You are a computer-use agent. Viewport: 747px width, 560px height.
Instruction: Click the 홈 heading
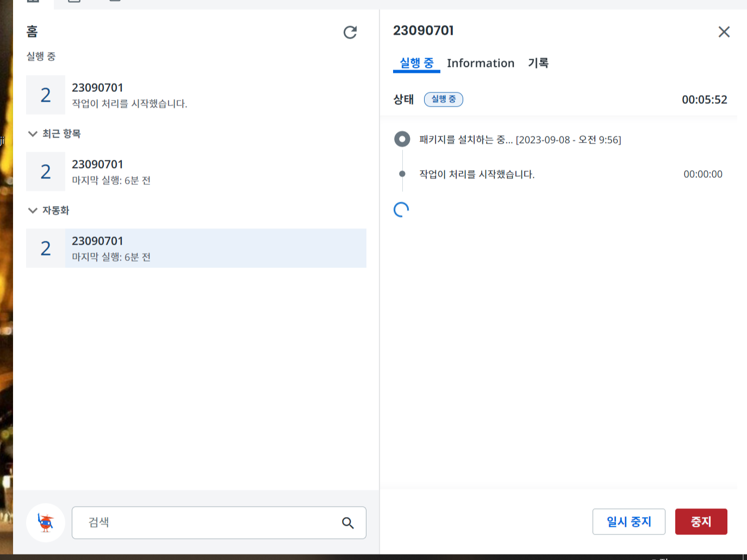click(x=33, y=32)
